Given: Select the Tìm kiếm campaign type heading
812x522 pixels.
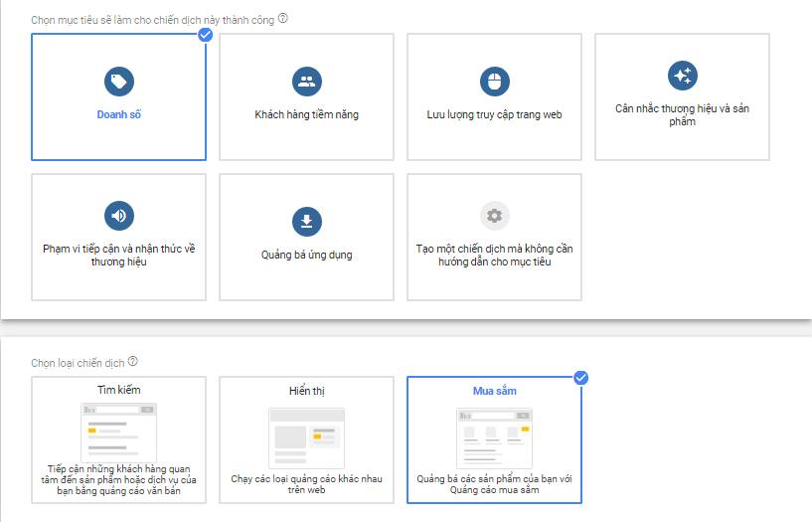Looking at the screenshot, I should (x=119, y=390).
